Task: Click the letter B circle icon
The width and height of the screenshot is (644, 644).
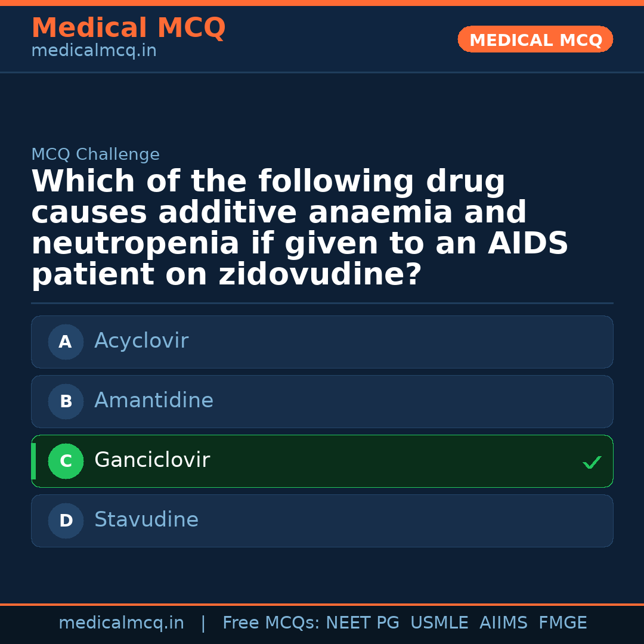Action: (66, 402)
